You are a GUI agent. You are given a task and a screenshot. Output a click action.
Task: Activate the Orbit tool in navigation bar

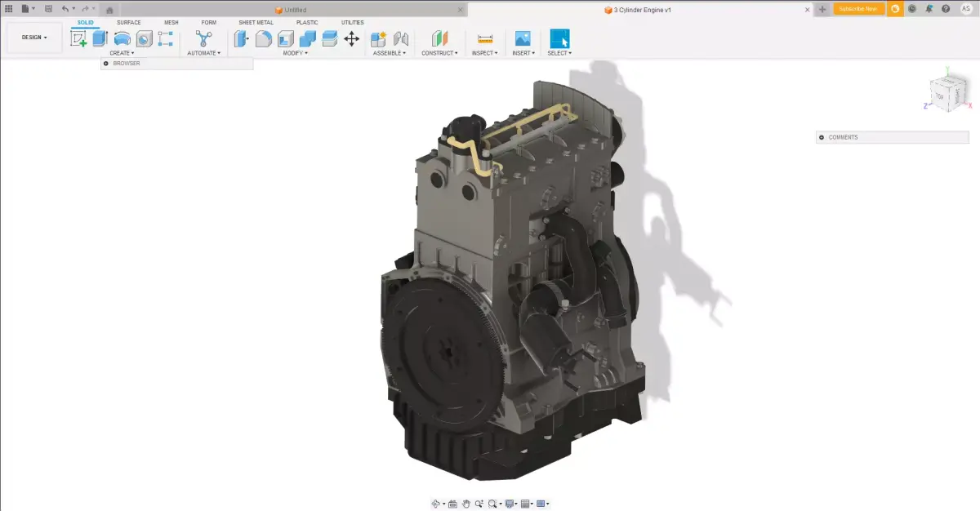[435, 504]
